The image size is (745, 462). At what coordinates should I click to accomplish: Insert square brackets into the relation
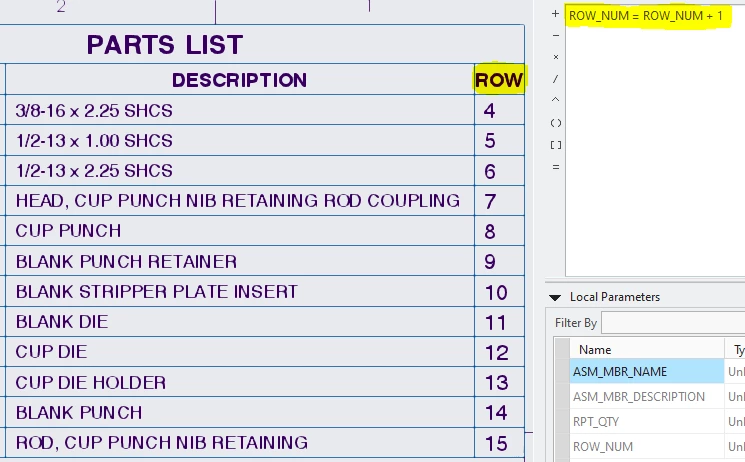[x=555, y=145]
